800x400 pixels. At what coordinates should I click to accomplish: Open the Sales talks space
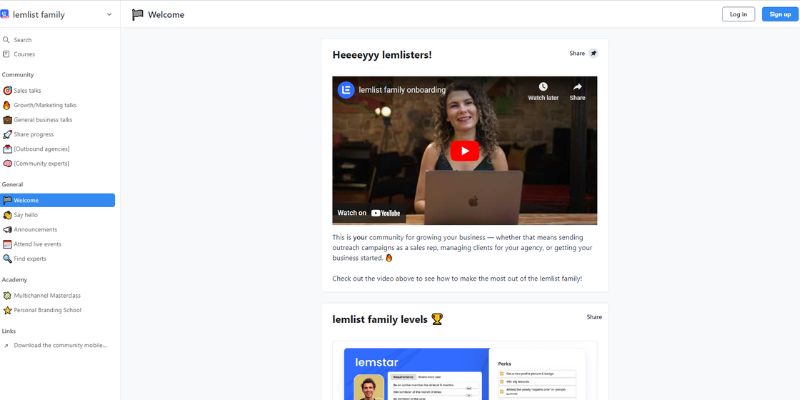tap(28, 90)
